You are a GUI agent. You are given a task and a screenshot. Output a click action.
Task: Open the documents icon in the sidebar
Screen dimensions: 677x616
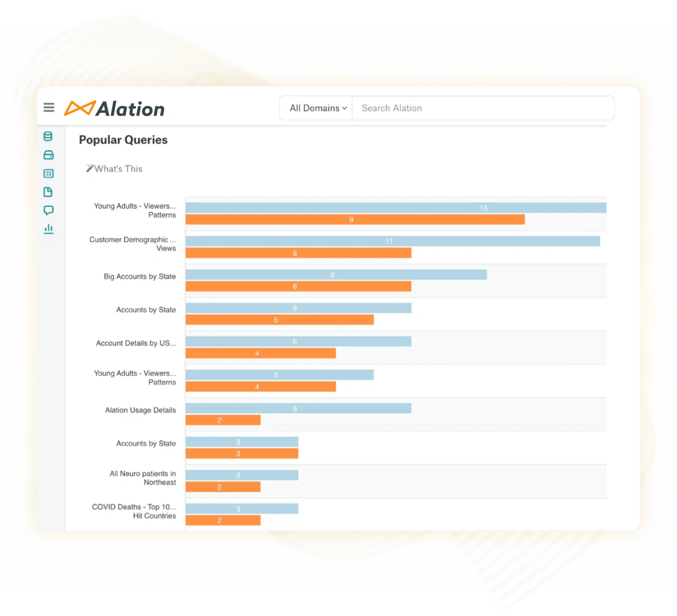[48, 192]
